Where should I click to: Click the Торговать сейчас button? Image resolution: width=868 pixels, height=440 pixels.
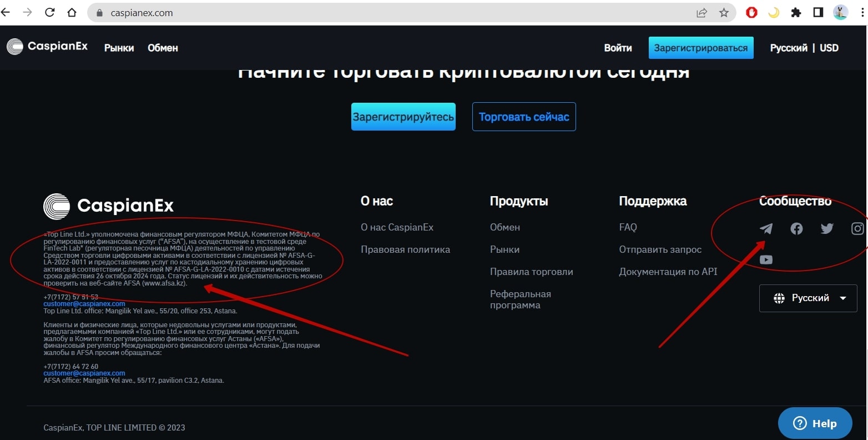click(x=524, y=117)
